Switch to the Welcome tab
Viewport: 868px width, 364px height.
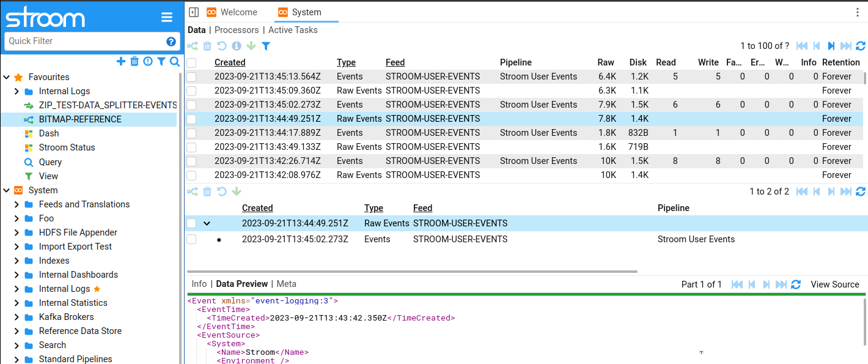(238, 12)
